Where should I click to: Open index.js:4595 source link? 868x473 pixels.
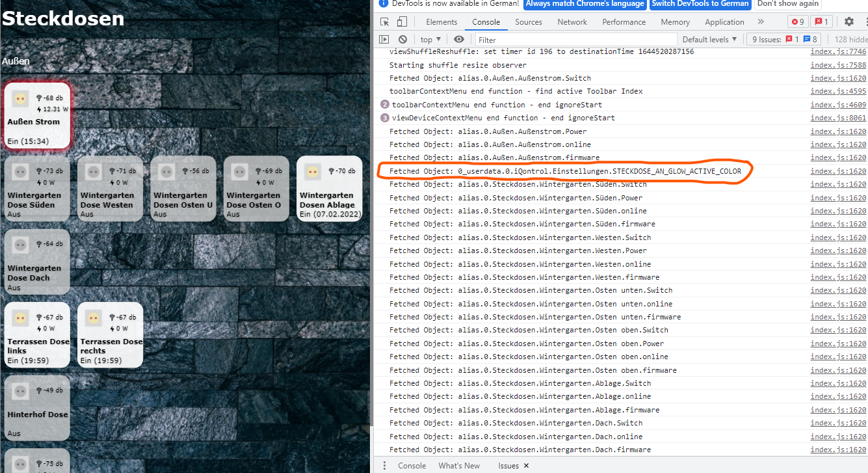point(838,91)
